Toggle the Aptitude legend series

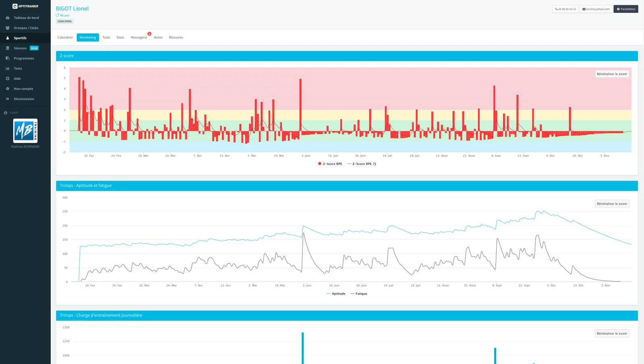click(x=336, y=294)
